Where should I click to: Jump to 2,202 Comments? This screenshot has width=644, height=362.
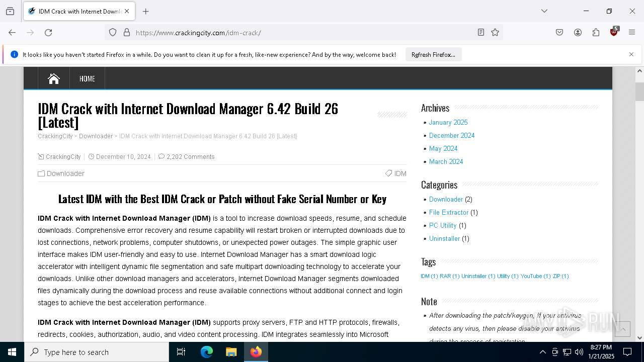point(191,157)
